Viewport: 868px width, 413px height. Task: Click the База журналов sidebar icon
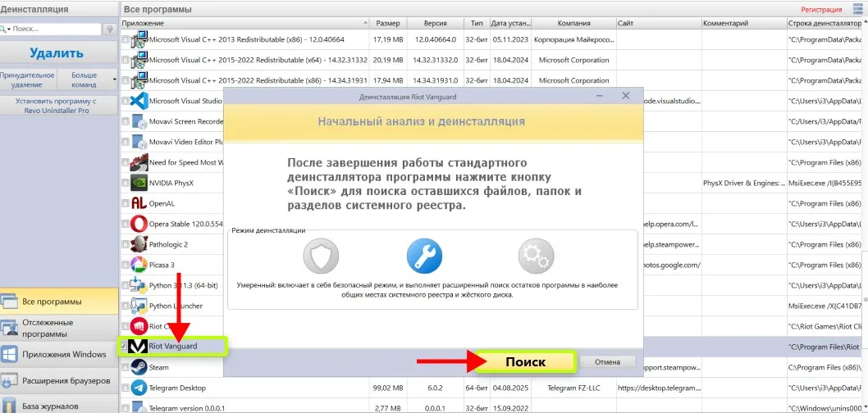pyautogui.click(x=9, y=406)
